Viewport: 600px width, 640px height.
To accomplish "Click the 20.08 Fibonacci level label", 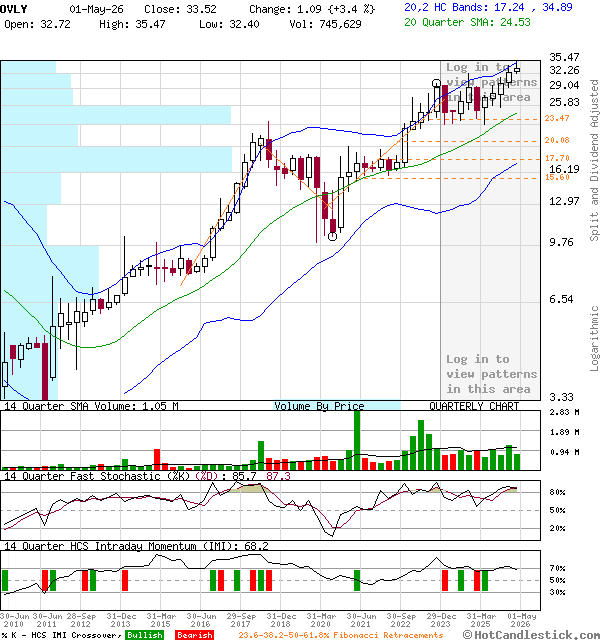I will 557,140.
